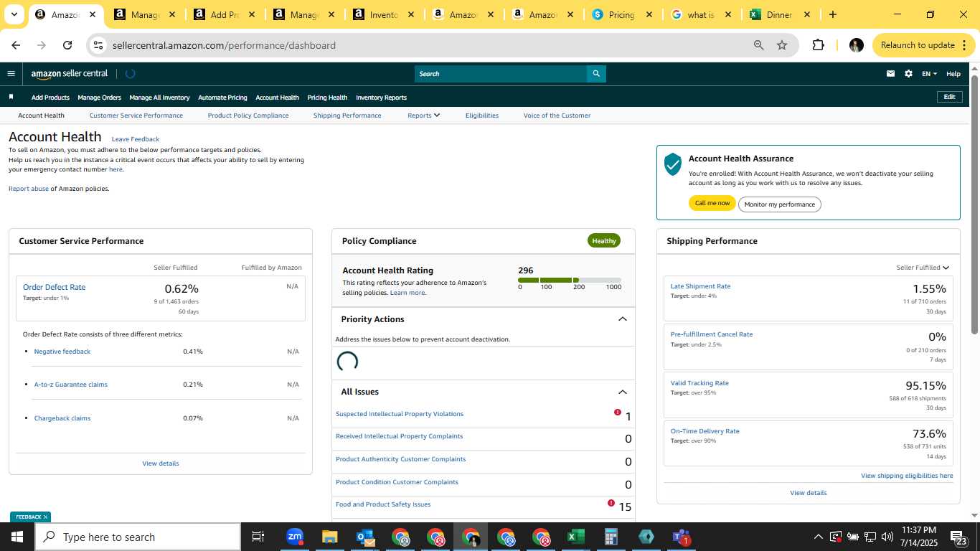
Task: Open Zoom from the taskbar
Action: tap(295, 537)
